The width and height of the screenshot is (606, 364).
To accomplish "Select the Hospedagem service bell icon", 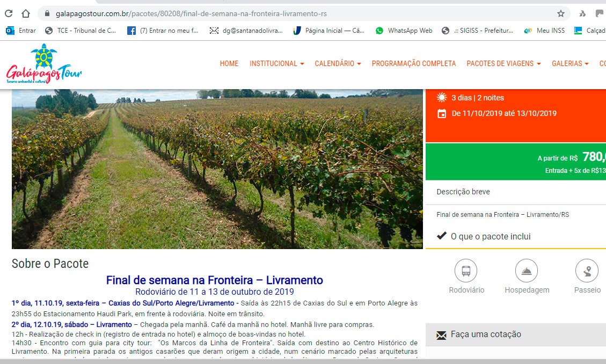I will 527,271.
